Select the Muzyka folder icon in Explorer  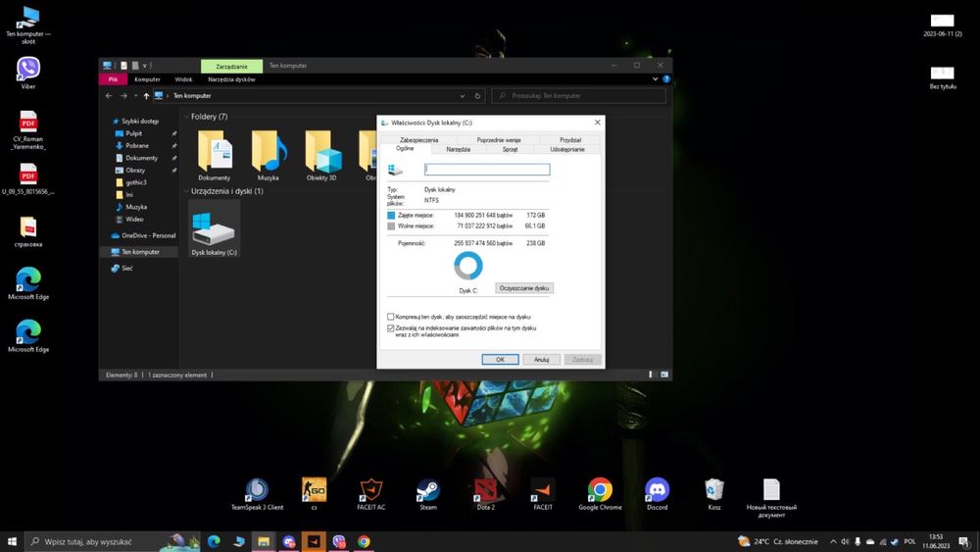[269, 156]
